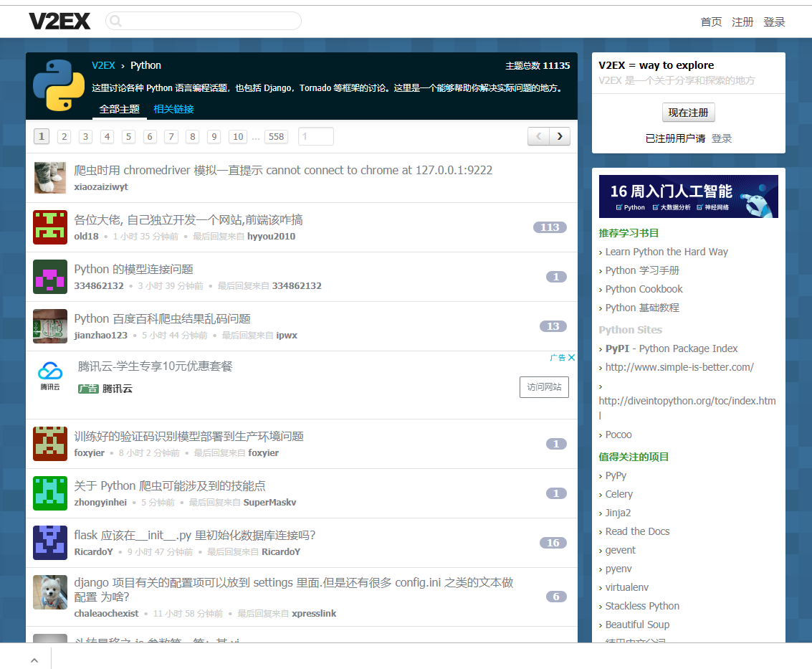Click the 6 replies badge
The width and height of the screenshot is (812, 669).
coord(556,597)
